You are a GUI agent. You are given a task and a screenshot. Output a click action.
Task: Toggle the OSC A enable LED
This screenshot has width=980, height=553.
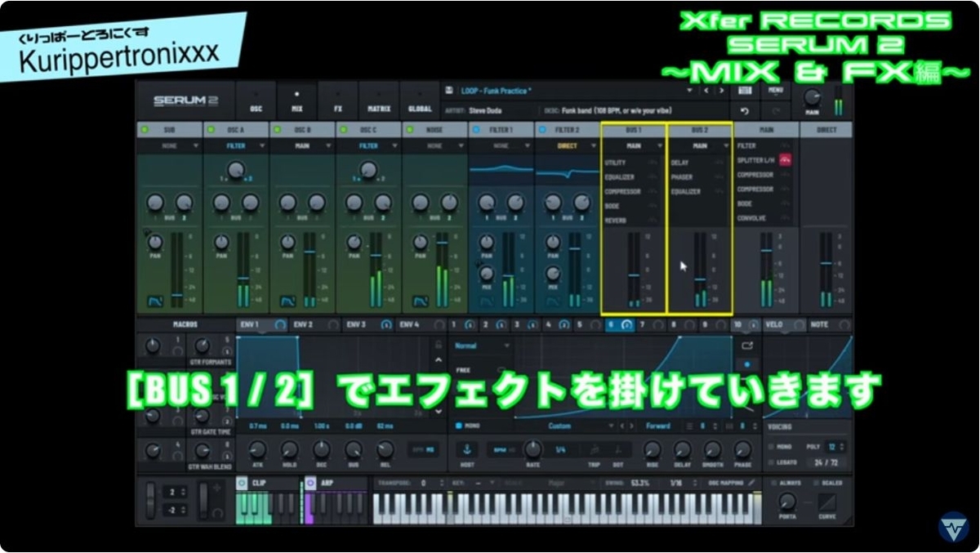pos(210,129)
